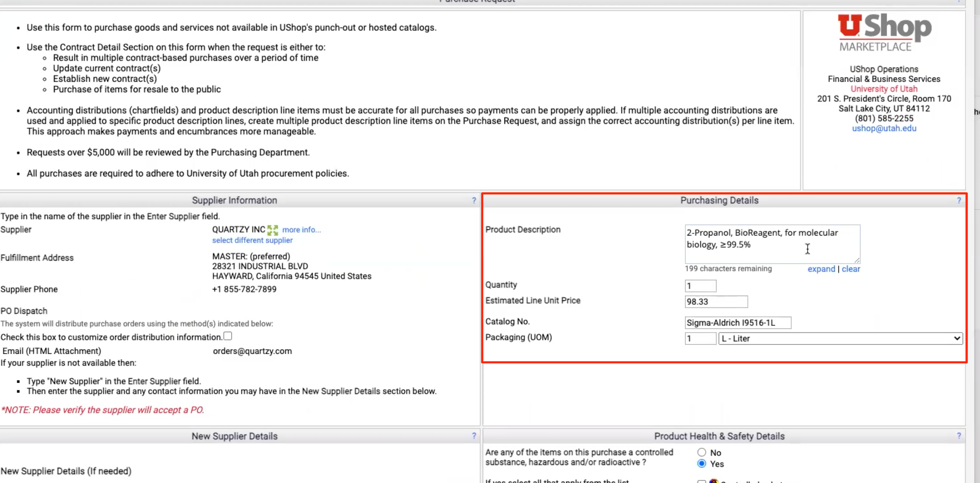
Task: Clear the product description text
Action: point(851,269)
